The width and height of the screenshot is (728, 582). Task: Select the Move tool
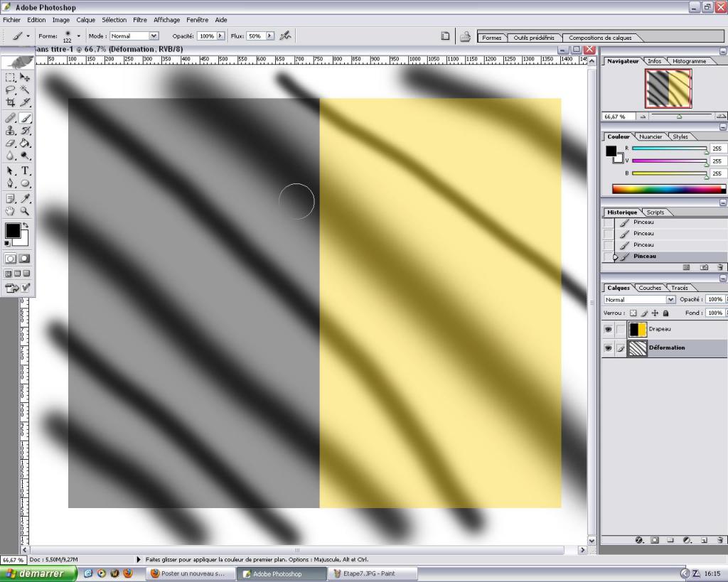click(x=25, y=77)
